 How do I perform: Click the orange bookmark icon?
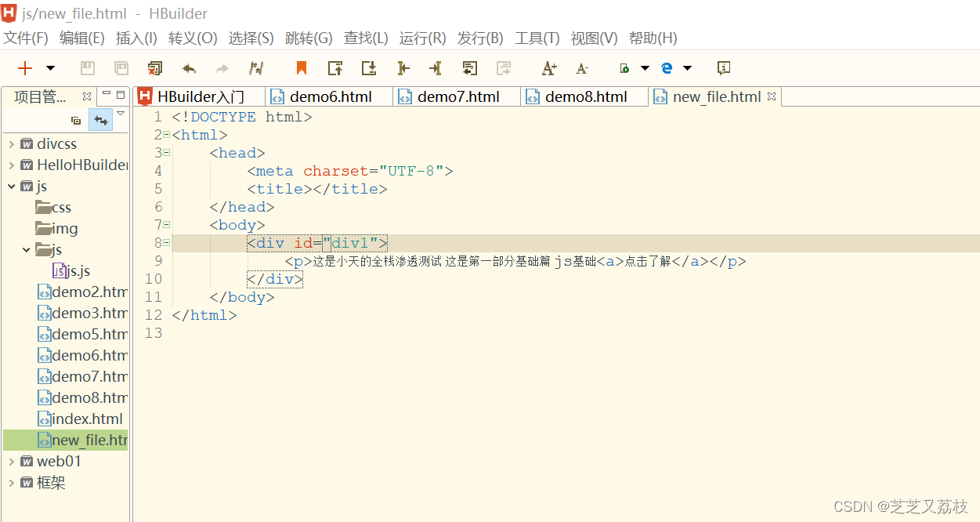[x=302, y=68]
